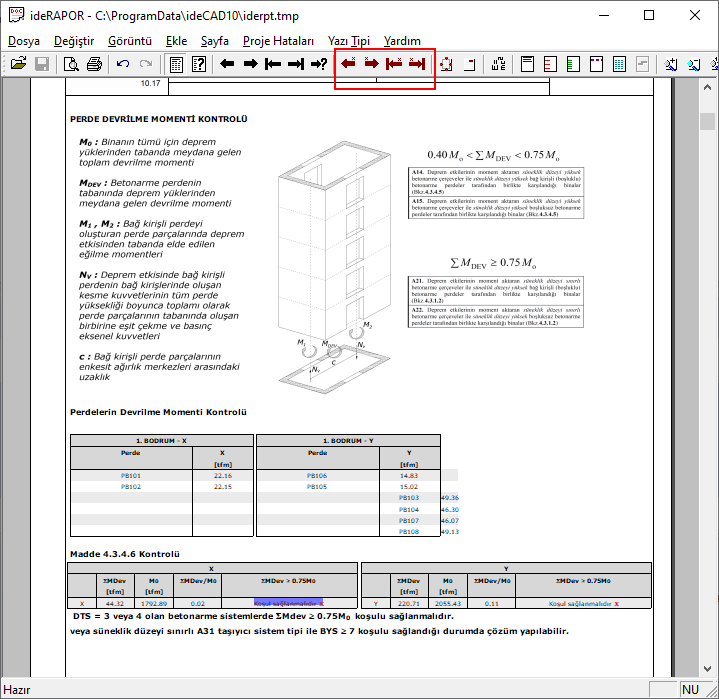
Task: Go to the next page with the black right arrow
Action: [x=250, y=64]
